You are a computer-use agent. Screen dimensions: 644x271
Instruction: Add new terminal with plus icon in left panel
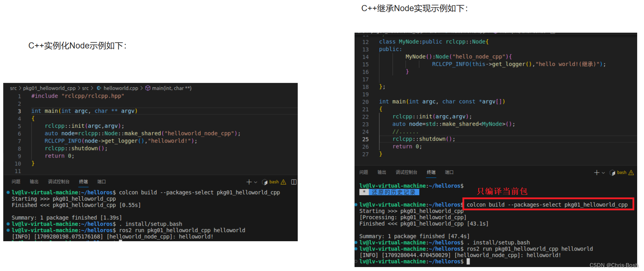(249, 182)
